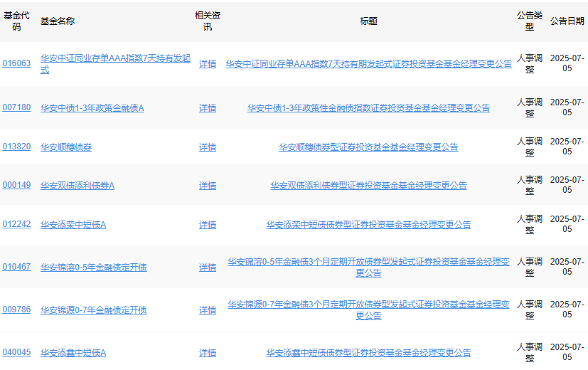Image resolution: width=588 pixels, height=370 pixels.
Task: Click the 相关资讯 column header
Action: [208, 21]
